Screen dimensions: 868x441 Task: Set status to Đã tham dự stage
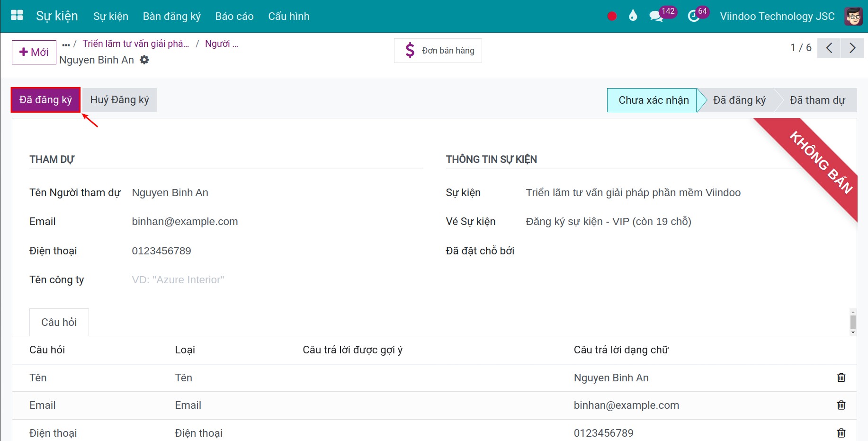point(817,100)
